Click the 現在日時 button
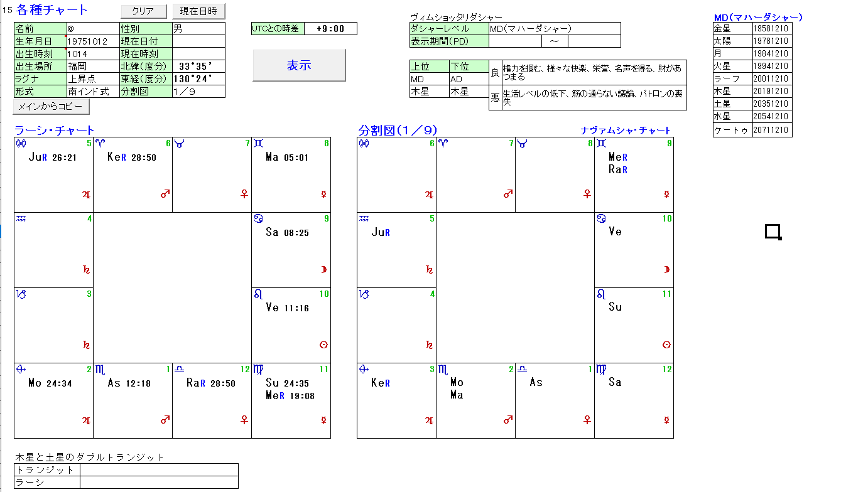The image size is (868, 492). pyautogui.click(x=198, y=11)
